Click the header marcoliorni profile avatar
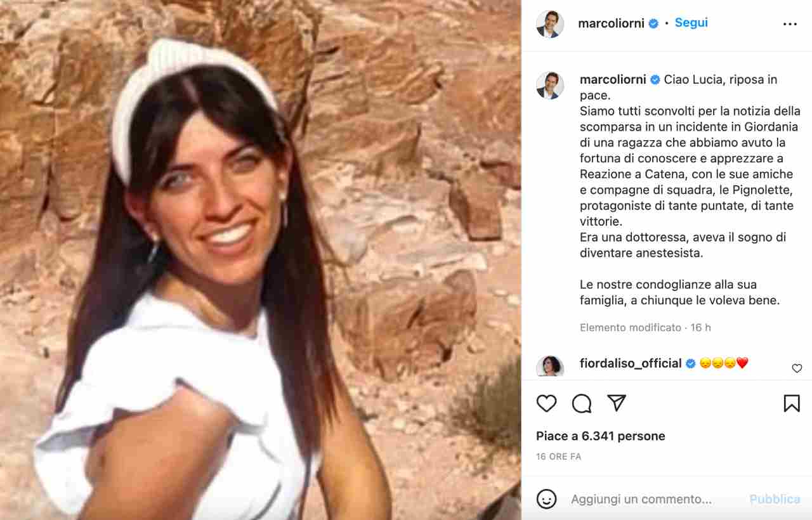812x520 pixels. pyautogui.click(x=550, y=24)
